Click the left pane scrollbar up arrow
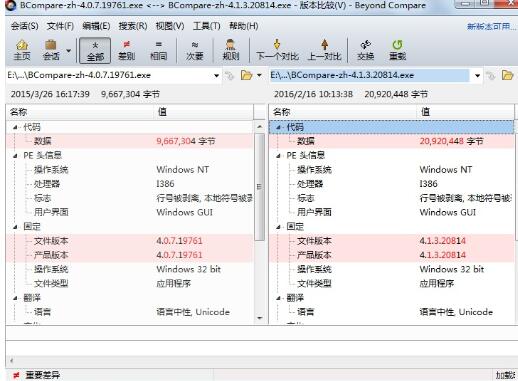 [260, 127]
